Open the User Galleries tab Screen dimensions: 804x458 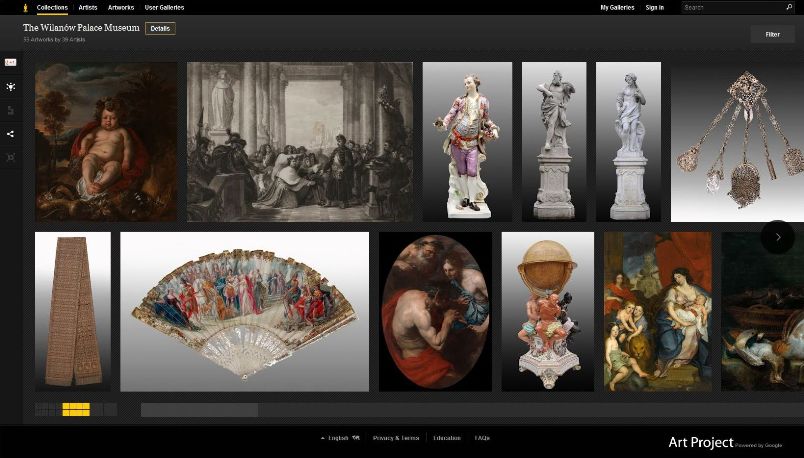tap(164, 7)
